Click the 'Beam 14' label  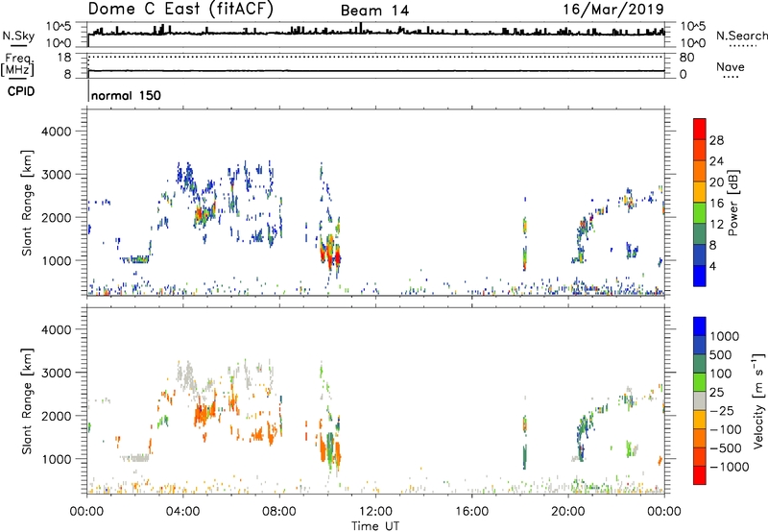[374, 11]
